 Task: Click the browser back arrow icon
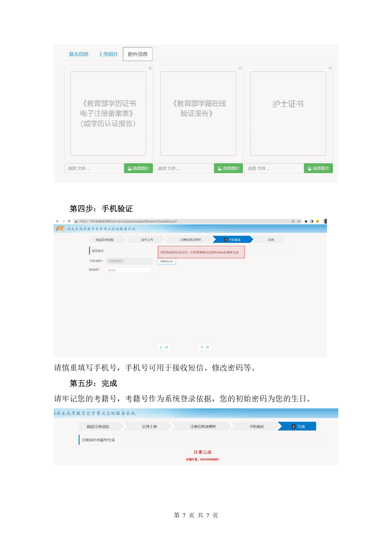click(57, 221)
